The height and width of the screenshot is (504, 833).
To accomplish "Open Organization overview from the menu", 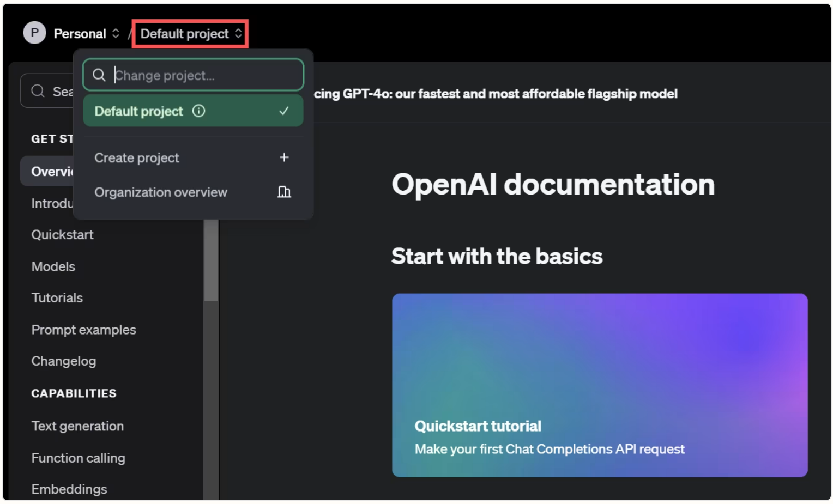I will tap(193, 192).
